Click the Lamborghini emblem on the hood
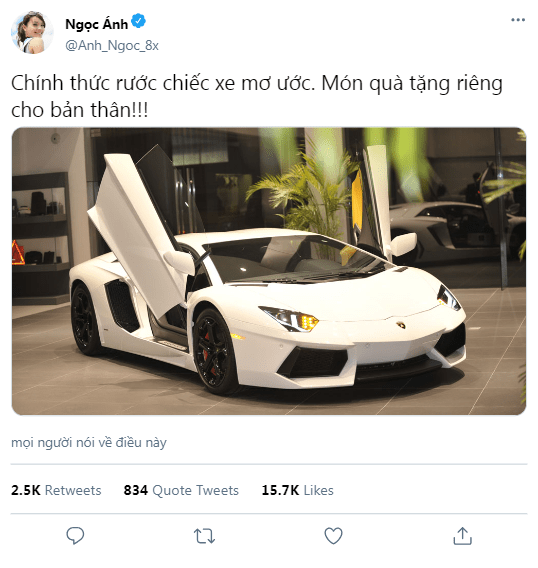538x568 pixels. [x=401, y=325]
